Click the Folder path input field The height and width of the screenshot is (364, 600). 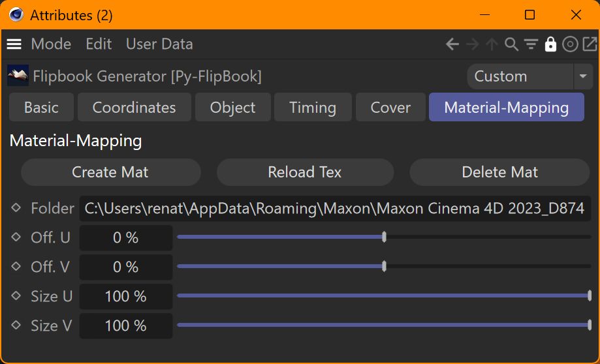click(335, 208)
